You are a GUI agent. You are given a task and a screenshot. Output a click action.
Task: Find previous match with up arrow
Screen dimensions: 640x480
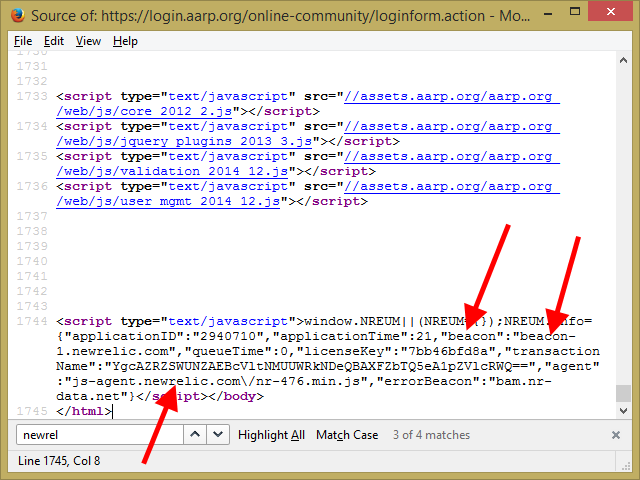coord(195,435)
